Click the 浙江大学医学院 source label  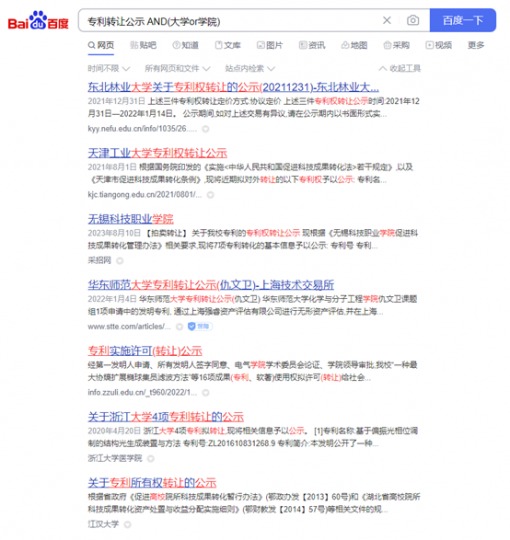[115, 458]
